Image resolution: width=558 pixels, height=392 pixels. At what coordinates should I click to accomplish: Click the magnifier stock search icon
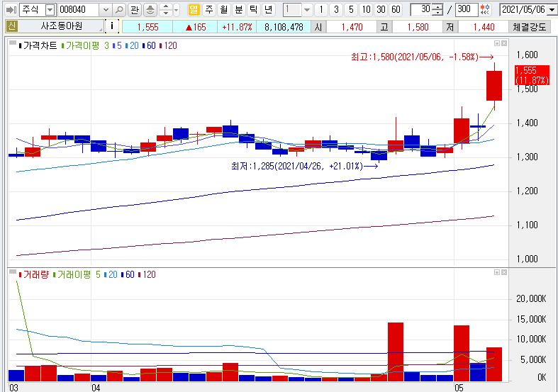tap(119, 10)
